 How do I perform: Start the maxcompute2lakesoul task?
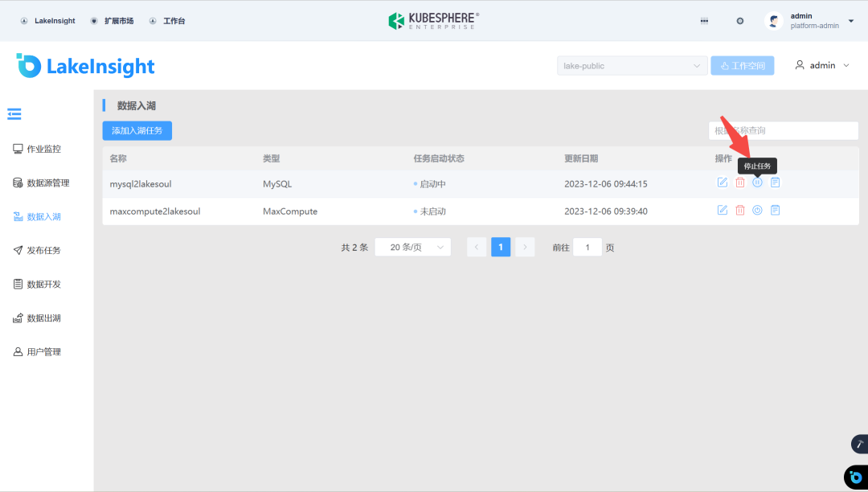coord(757,210)
